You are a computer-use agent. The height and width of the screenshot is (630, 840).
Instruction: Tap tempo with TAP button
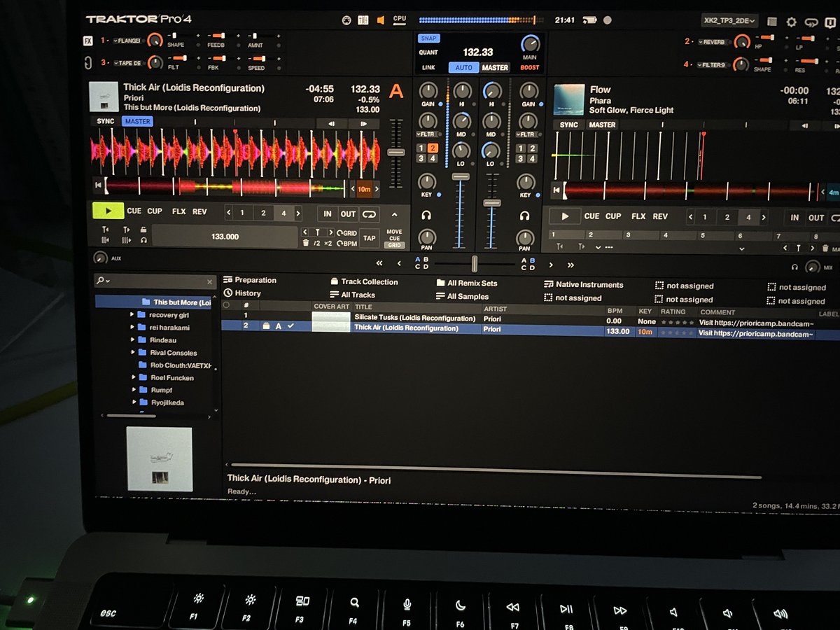point(369,237)
